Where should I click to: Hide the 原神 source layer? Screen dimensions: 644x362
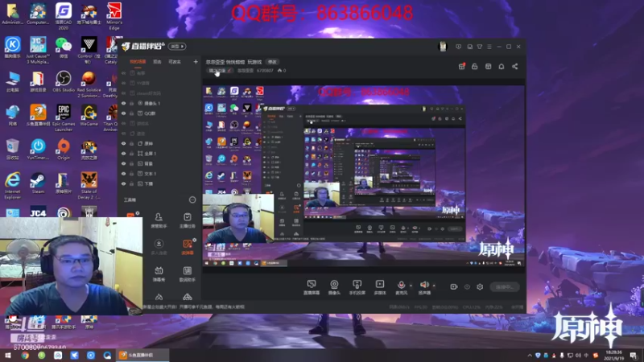pos(124,144)
